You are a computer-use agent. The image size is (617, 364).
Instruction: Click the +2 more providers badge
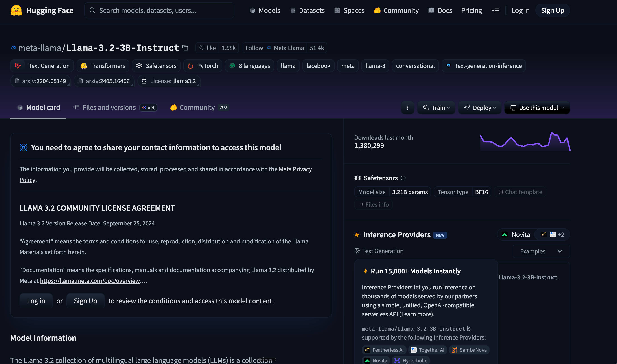point(561,235)
